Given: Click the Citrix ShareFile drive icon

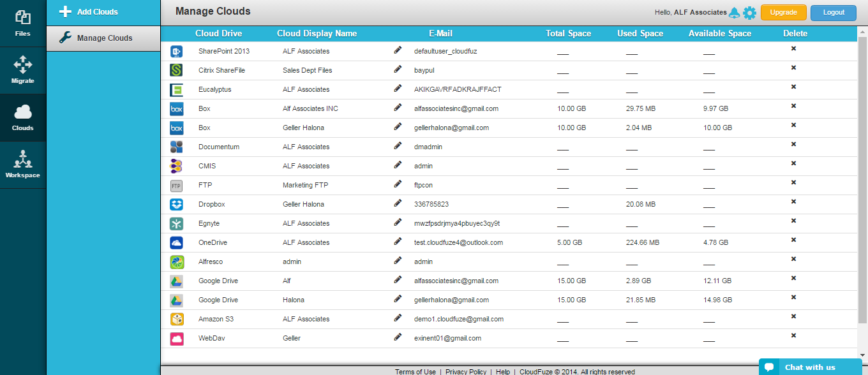Looking at the screenshot, I should click(x=177, y=71).
